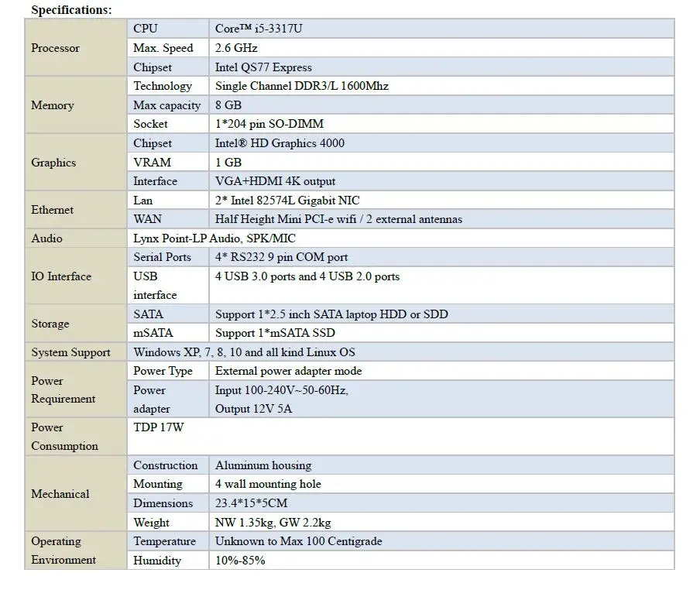Click the Ethernet category cell
700x590 pixels.
click(x=76, y=210)
